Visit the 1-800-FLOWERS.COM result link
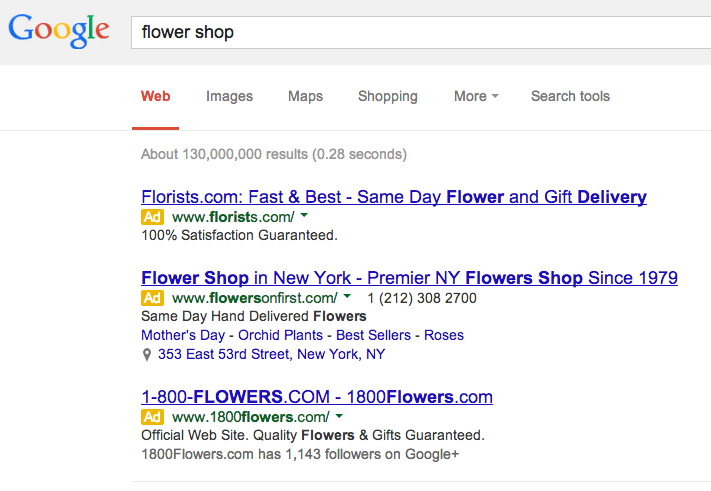This screenshot has width=711, height=491. [x=317, y=397]
